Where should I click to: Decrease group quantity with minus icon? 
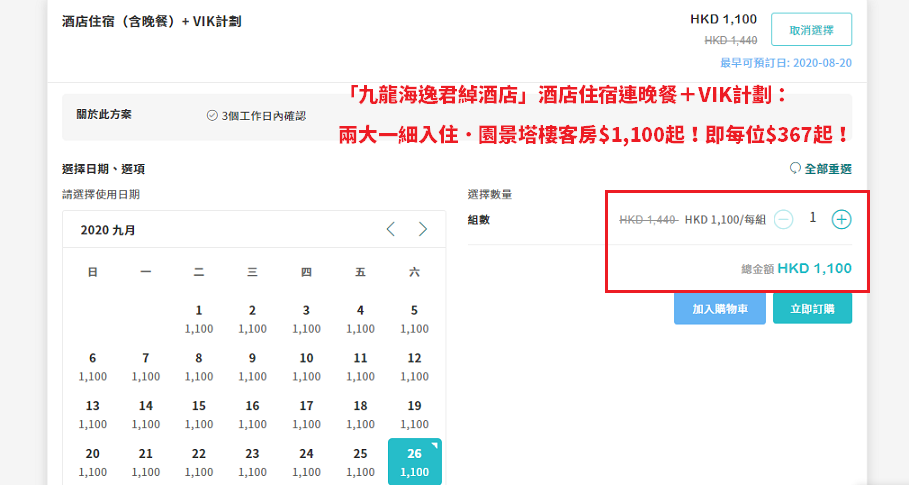click(x=783, y=220)
